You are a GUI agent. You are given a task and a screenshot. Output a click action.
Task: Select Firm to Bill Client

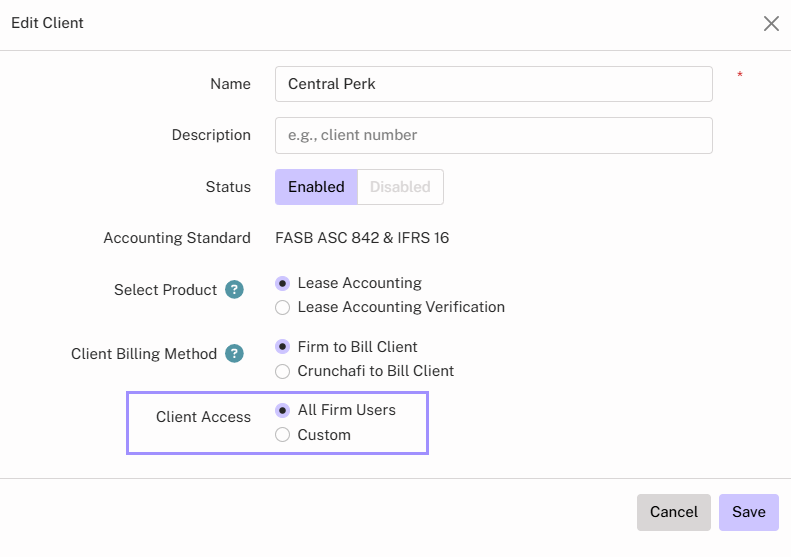point(283,347)
